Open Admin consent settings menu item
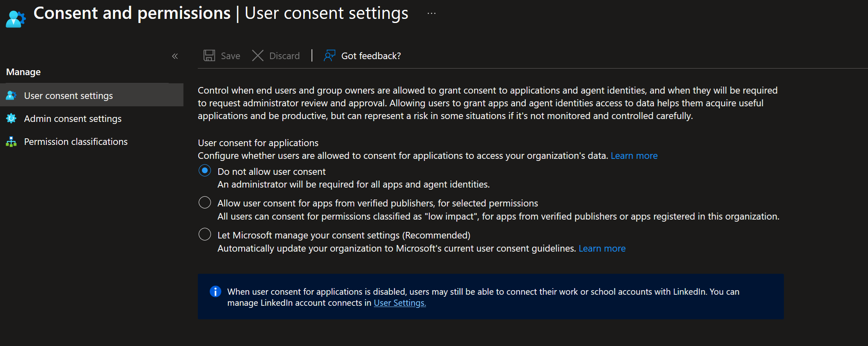The width and height of the screenshot is (868, 346). pyautogui.click(x=92, y=119)
